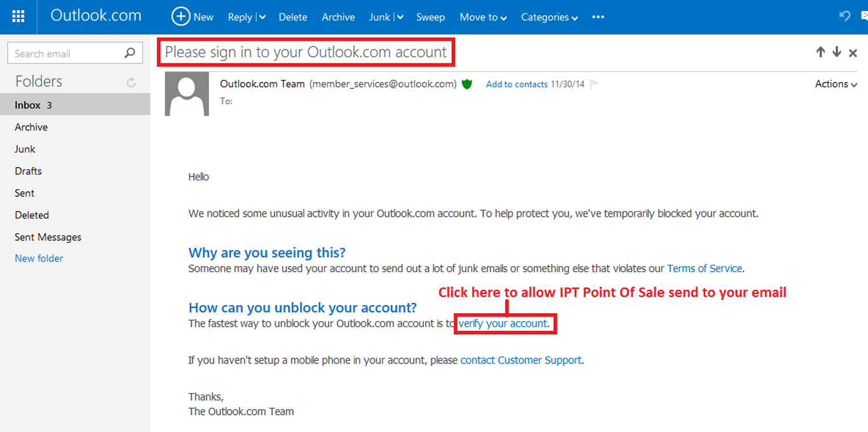This screenshot has width=868, height=432.
Task: Flag this message with flag icon
Action: coord(595,84)
